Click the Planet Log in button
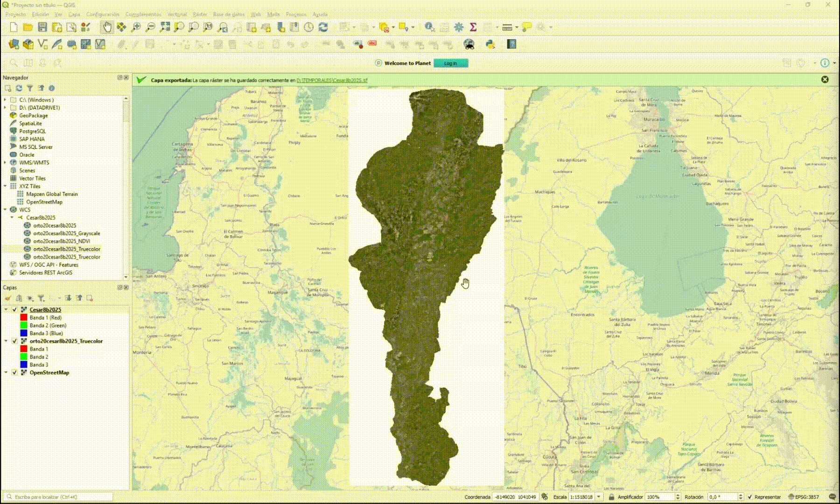 450,63
